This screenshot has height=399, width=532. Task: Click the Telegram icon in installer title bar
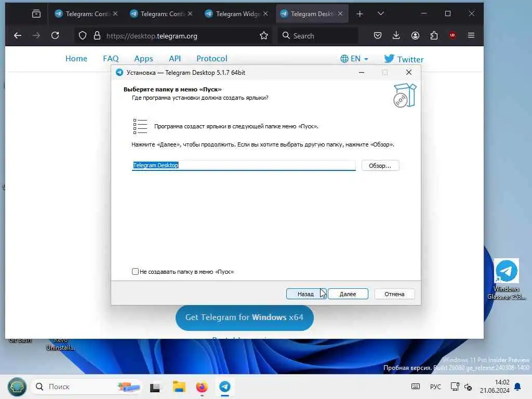click(x=119, y=72)
